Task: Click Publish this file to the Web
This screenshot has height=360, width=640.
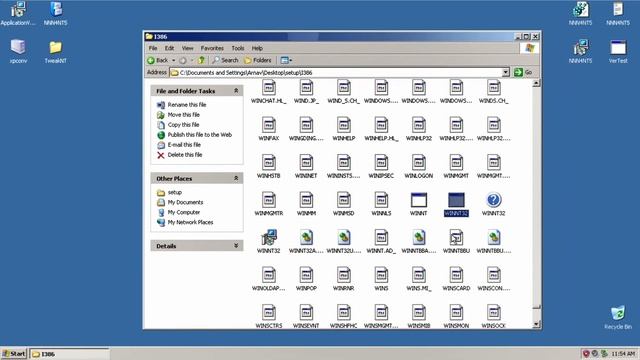Action: (200, 135)
